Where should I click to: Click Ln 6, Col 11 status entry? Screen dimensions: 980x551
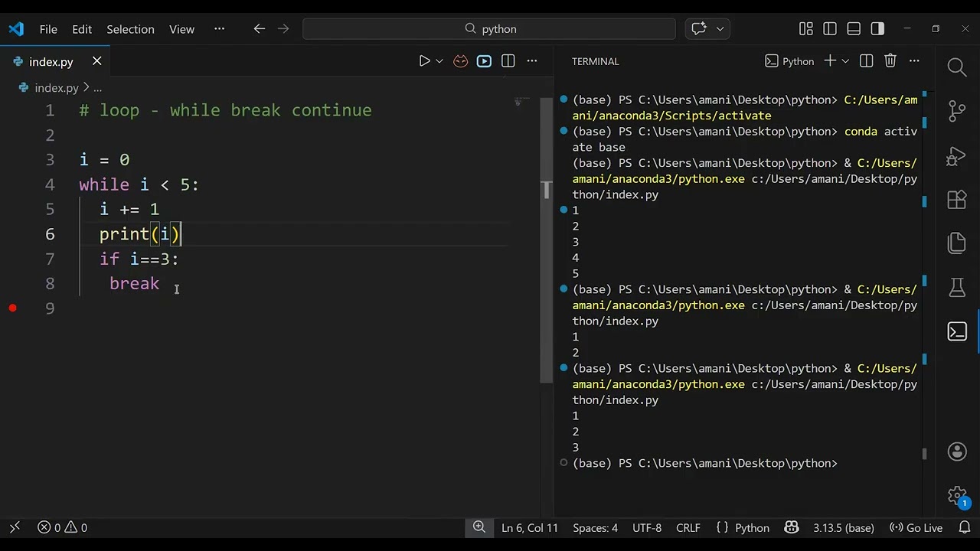[530, 528]
